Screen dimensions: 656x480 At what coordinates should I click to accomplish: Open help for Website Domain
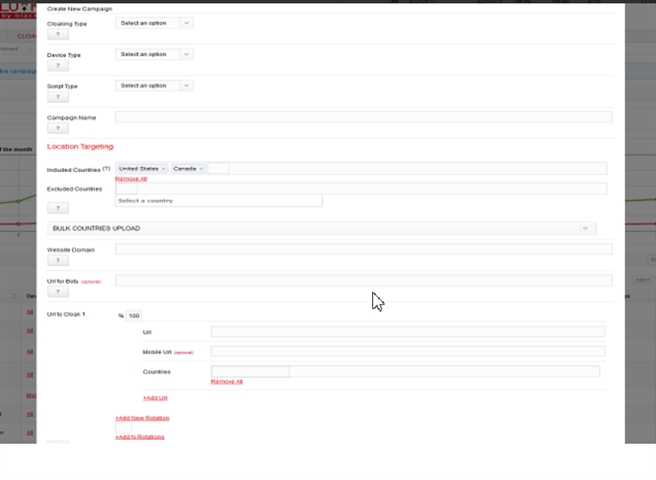pos(58,260)
